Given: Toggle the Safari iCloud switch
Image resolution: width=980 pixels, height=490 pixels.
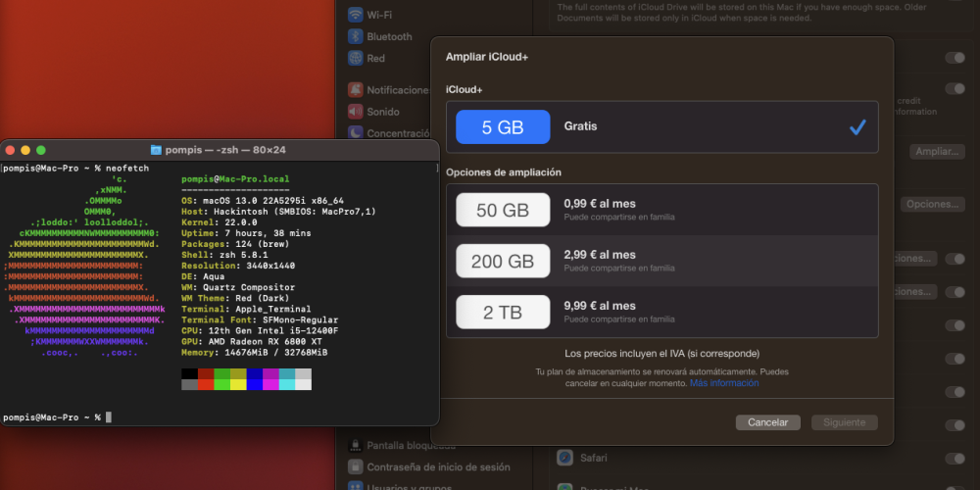Looking at the screenshot, I should tap(955, 459).
